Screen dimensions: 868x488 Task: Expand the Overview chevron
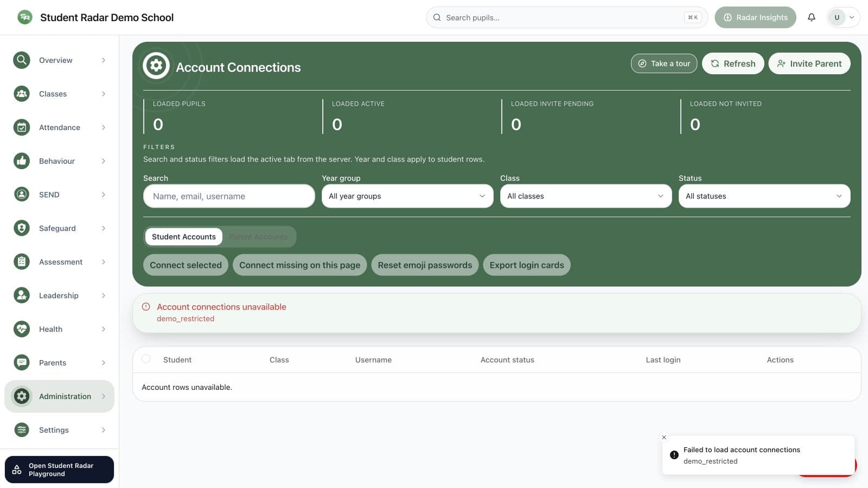coord(104,60)
